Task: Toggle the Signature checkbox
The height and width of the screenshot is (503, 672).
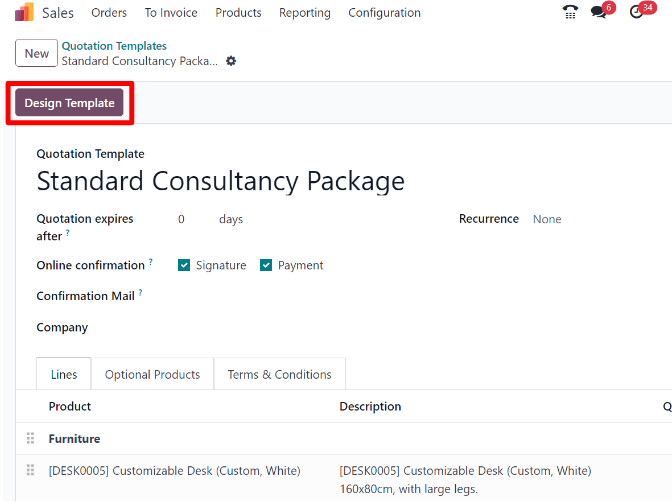Action: [184, 265]
